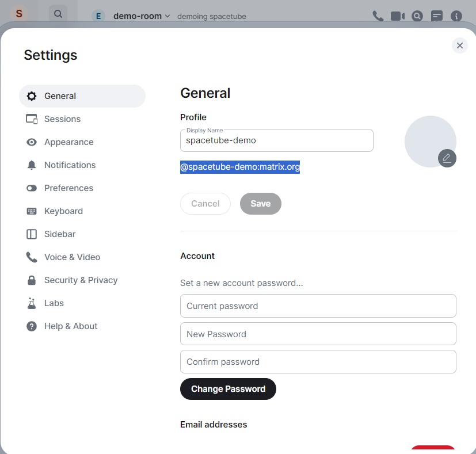Click the Security & Privacy lock icon
The height and width of the screenshot is (454, 476).
point(32,280)
